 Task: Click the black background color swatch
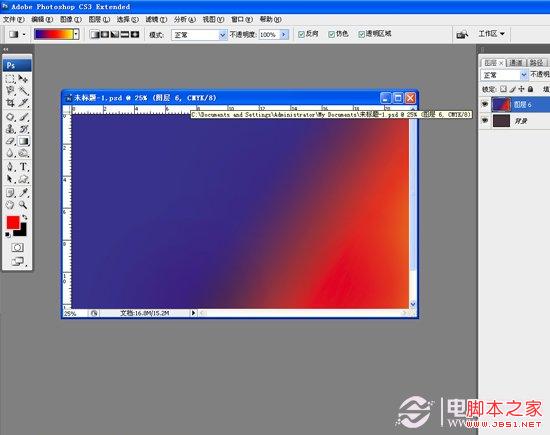pyautogui.click(x=22, y=232)
